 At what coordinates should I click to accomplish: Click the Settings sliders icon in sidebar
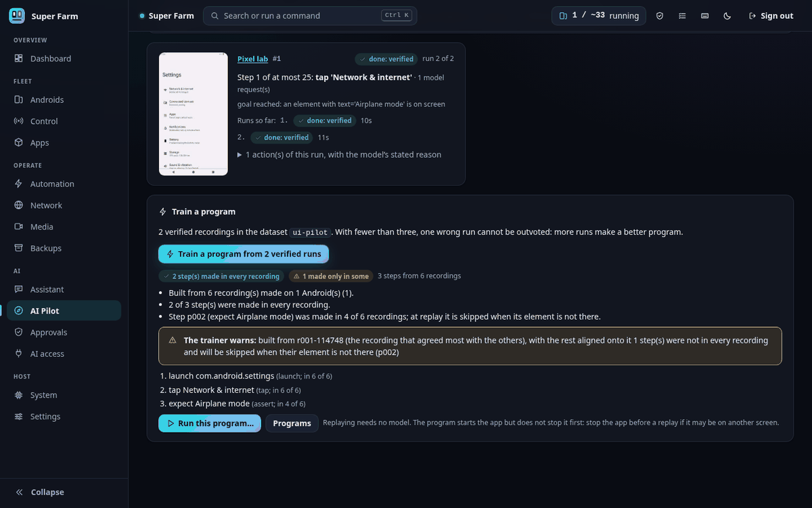coord(18,417)
